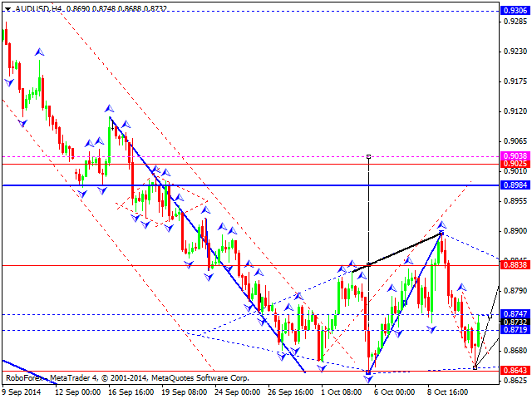Click the 0.9230 axis value

(515, 52)
